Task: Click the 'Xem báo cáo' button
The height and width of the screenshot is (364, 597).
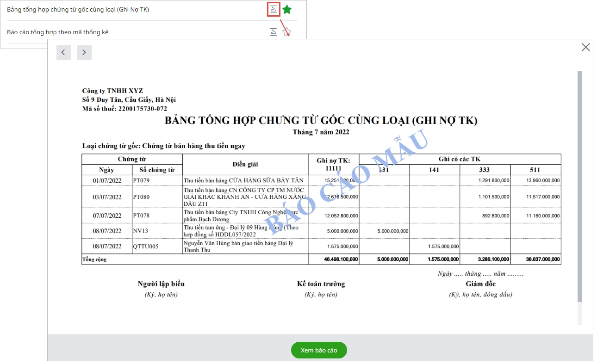Action: (x=319, y=350)
